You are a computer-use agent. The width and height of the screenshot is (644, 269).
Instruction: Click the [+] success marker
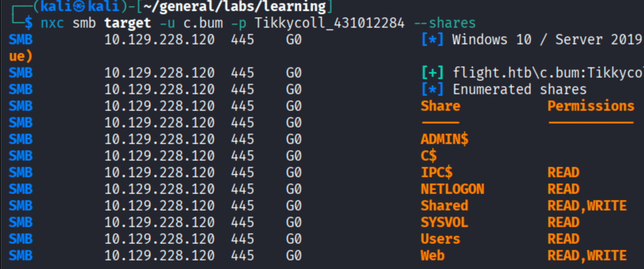433,73
